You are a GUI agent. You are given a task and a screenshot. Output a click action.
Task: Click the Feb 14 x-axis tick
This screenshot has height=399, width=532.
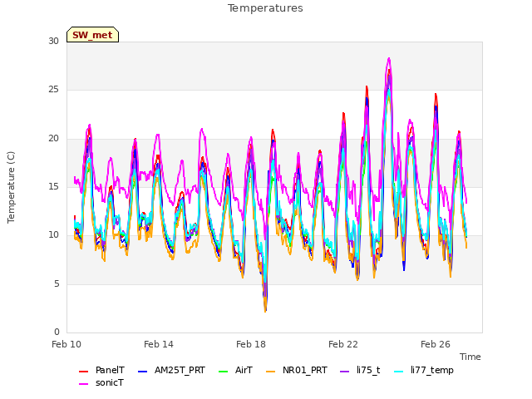[159, 344]
